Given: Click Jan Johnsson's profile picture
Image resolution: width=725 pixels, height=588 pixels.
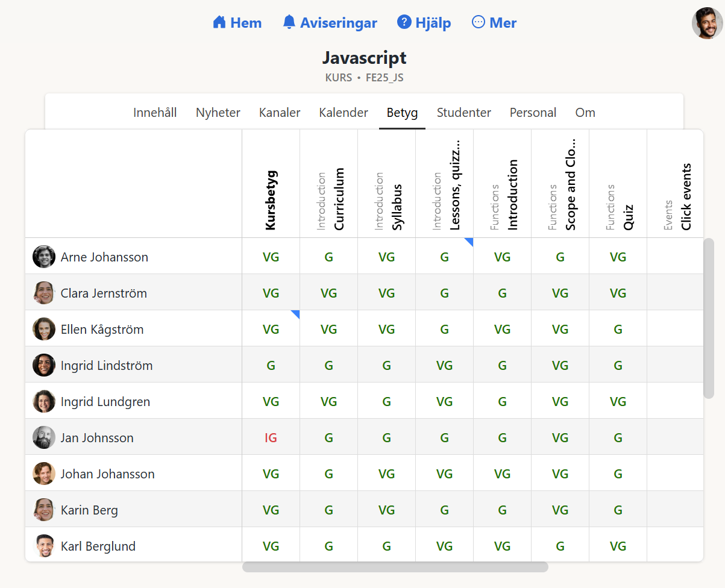Looking at the screenshot, I should (44, 437).
